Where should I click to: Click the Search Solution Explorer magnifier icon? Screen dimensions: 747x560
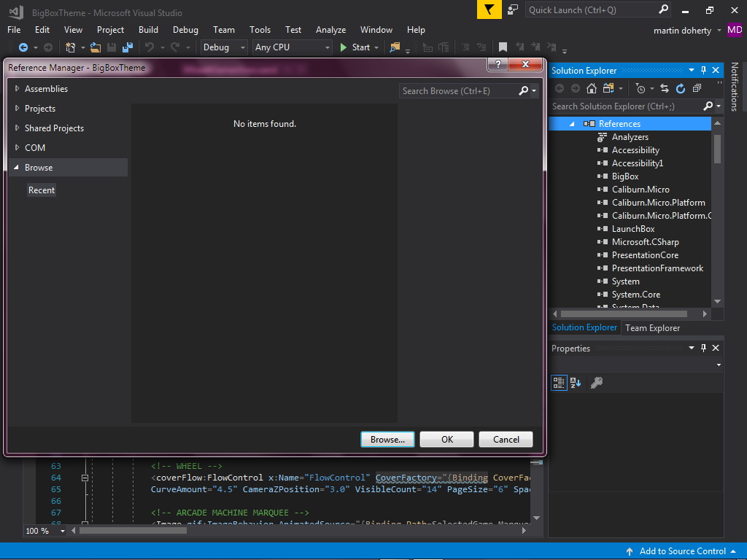(708, 106)
